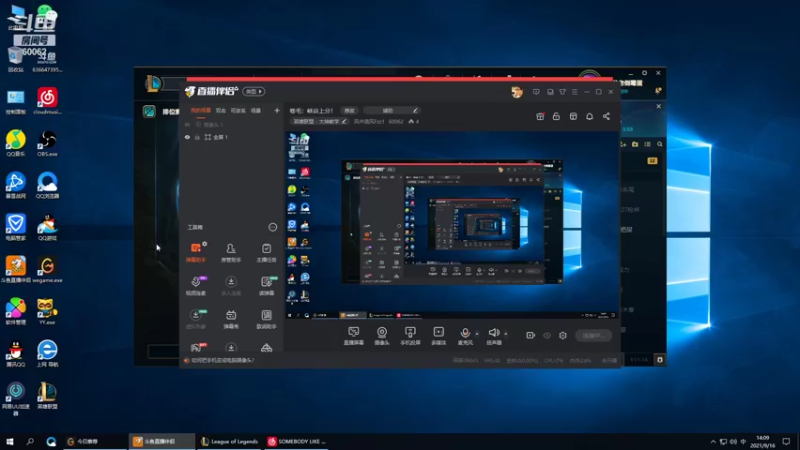Expand toolbox more options circle button
This screenshot has height=450, width=800.
[272, 227]
